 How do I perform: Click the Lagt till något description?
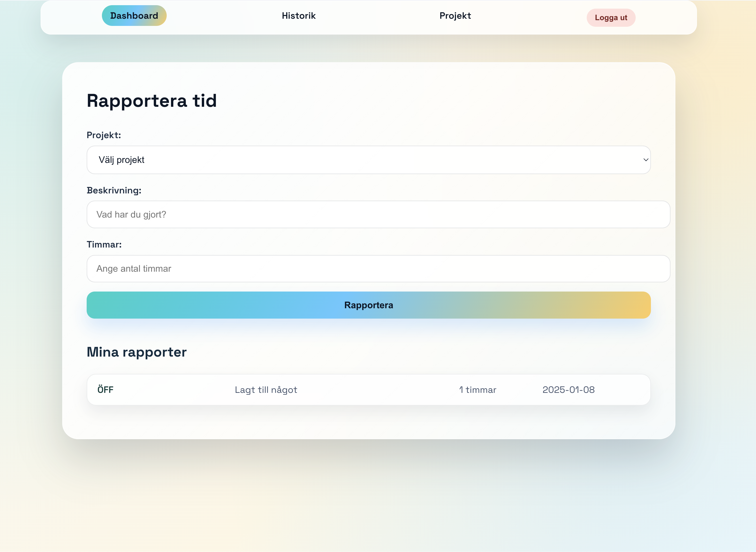266,390
